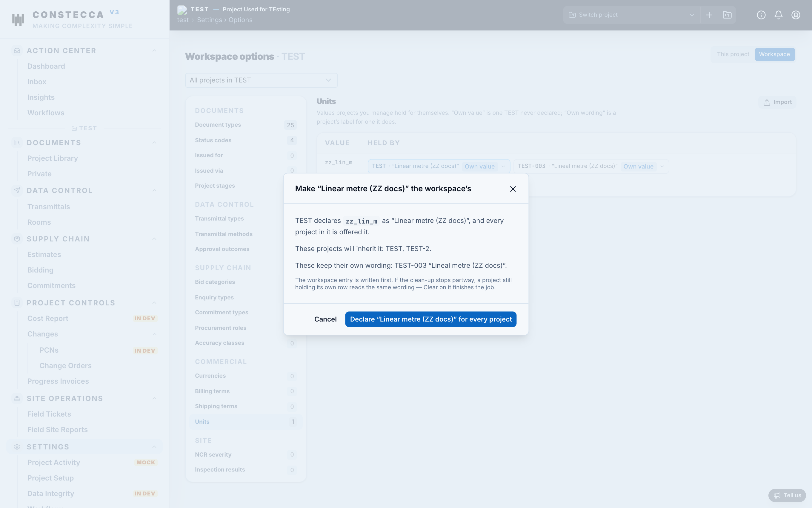Collapse the Site Operations section chevron

(154, 398)
